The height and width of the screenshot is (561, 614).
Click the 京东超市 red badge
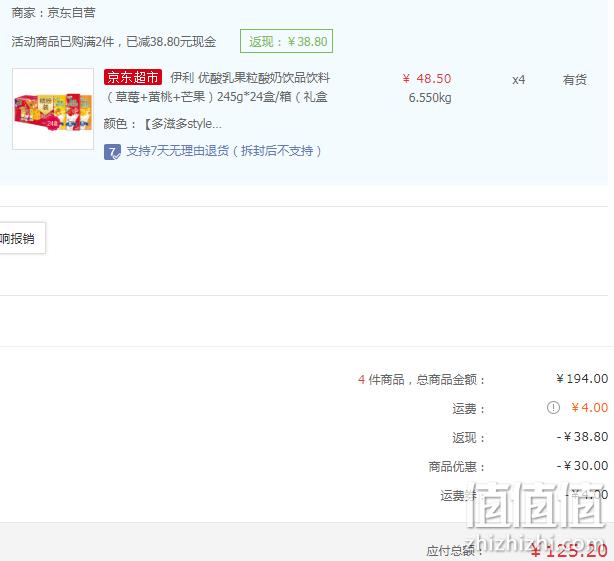pos(133,77)
